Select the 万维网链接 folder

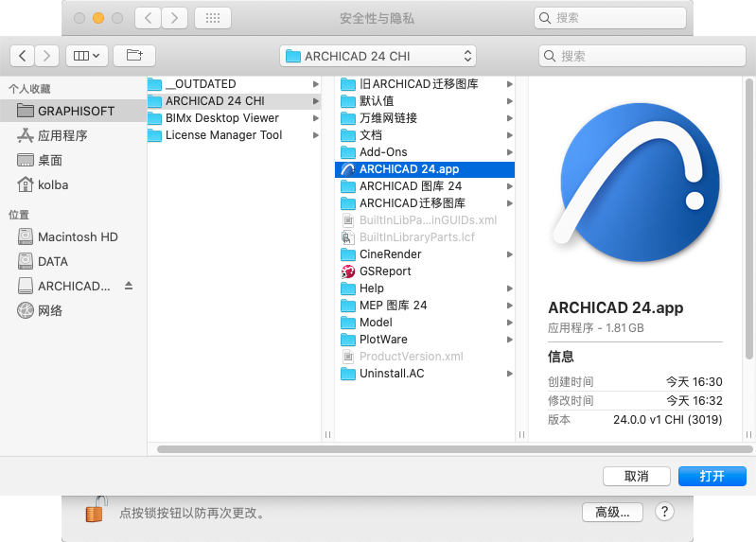425,118
